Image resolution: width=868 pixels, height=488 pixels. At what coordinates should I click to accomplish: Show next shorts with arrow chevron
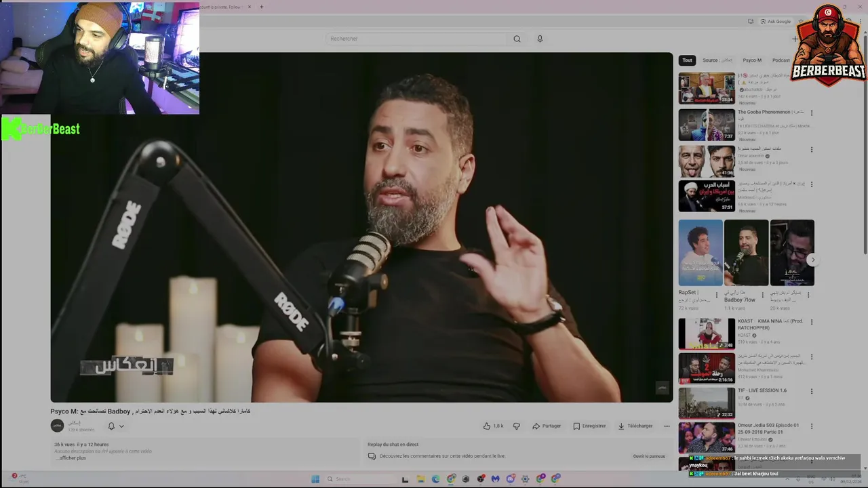pyautogui.click(x=812, y=260)
